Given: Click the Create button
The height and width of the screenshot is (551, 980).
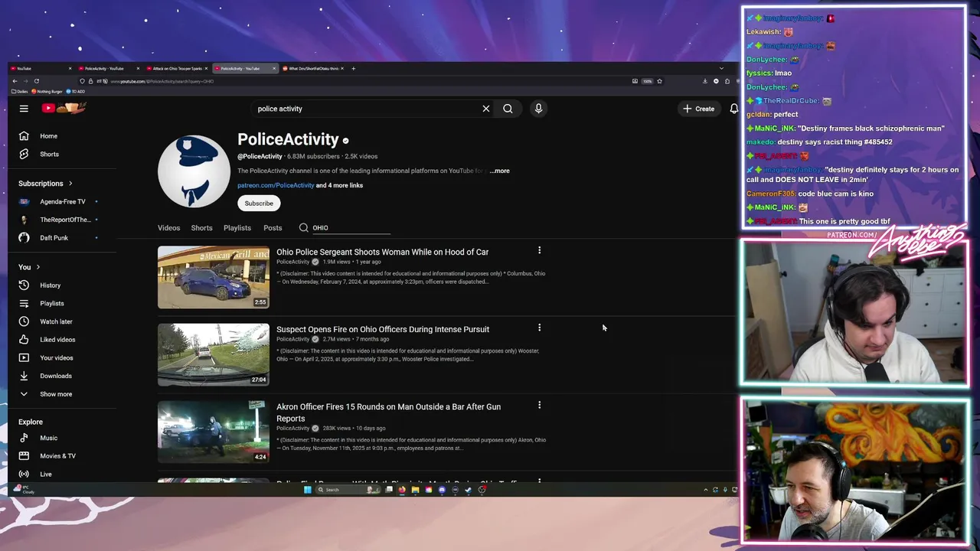Looking at the screenshot, I should point(699,109).
